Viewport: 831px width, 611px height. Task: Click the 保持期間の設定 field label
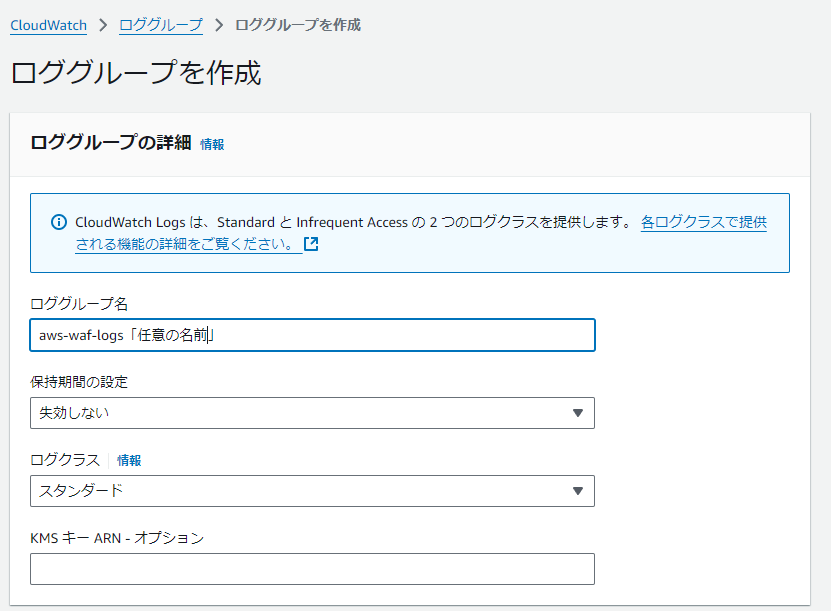(79, 382)
